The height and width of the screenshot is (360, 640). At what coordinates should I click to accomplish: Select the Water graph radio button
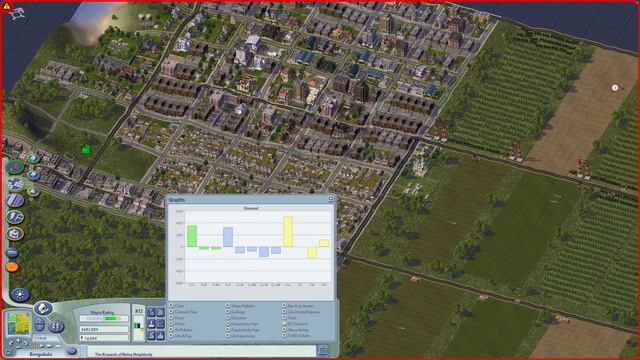pyautogui.click(x=171, y=324)
